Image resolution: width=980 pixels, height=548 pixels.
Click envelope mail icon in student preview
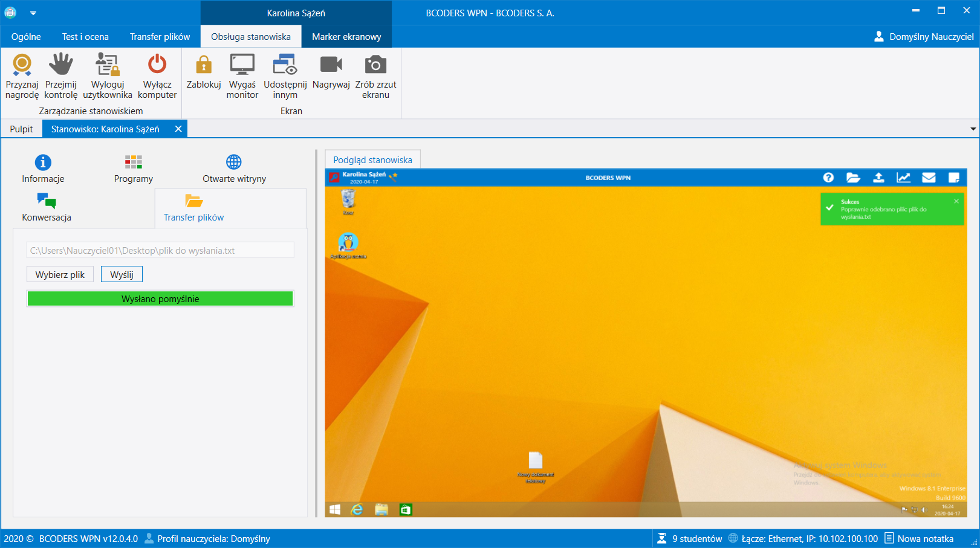(929, 178)
